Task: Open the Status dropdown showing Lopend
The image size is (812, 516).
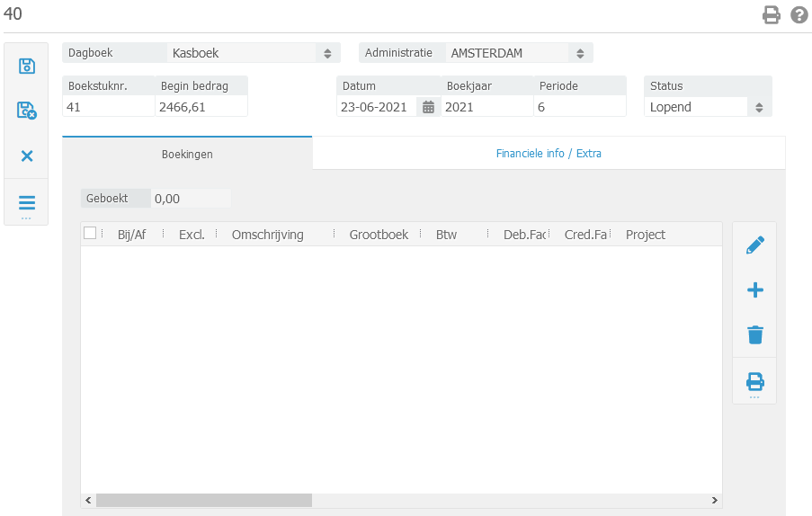Action: 708,107
